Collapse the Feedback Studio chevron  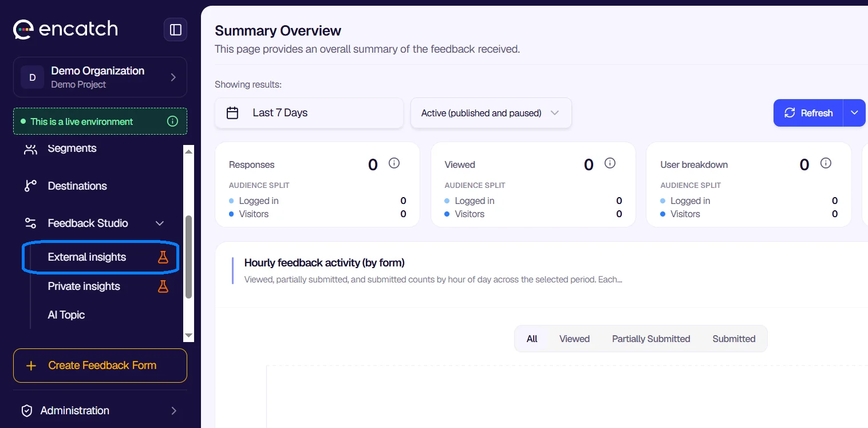tap(160, 223)
